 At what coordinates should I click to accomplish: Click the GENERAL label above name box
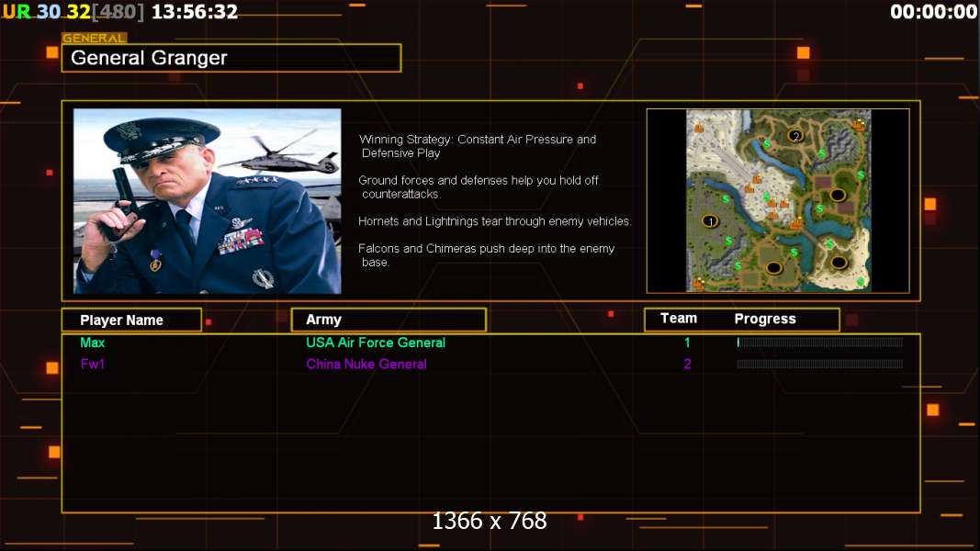(x=95, y=38)
